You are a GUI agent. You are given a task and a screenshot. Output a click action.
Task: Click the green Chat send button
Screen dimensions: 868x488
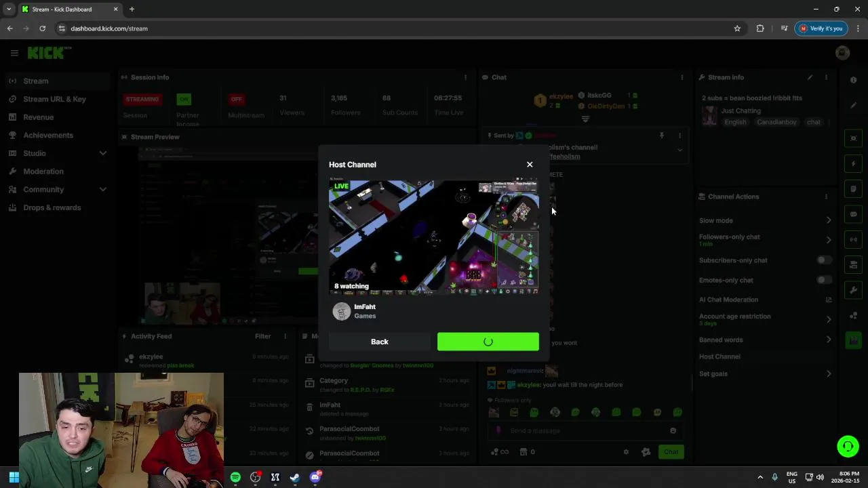671,452
